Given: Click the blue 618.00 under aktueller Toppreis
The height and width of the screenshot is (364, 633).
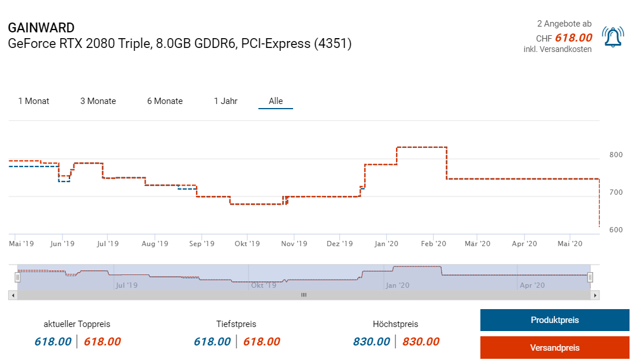Looking at the screenshot, I should (53, 342).
